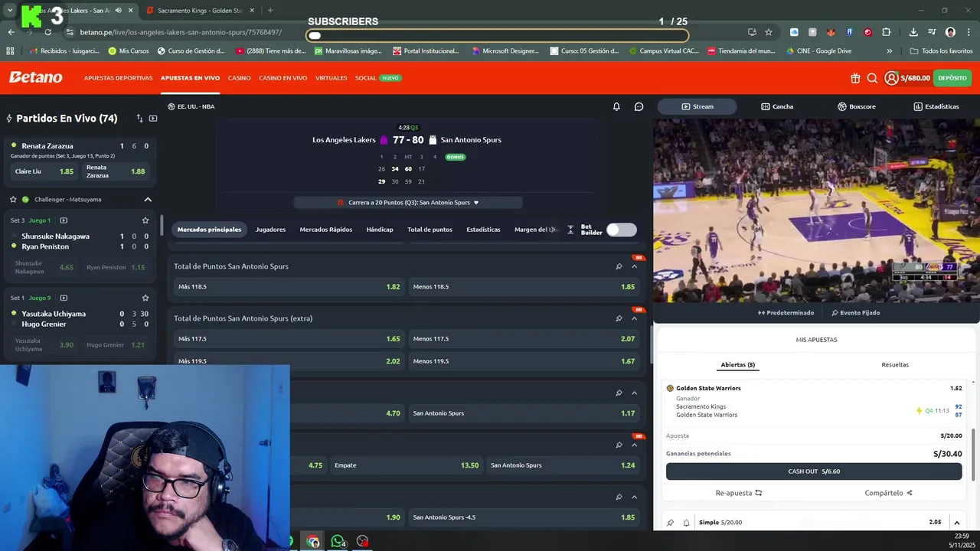Select Más 118.5 odds 1.82
The image size is (980, 551).
click(x=289, y=287)
